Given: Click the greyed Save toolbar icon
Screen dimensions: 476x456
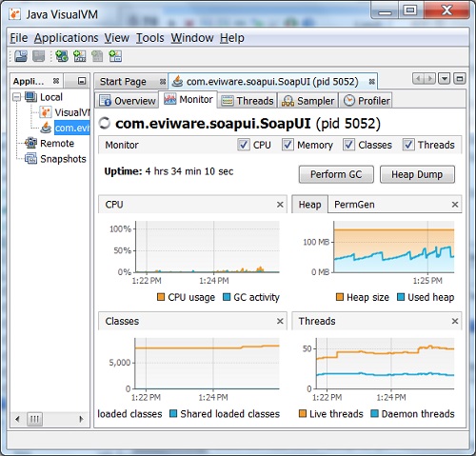Looking at the screenshot, I should click(x=39, y=56).
